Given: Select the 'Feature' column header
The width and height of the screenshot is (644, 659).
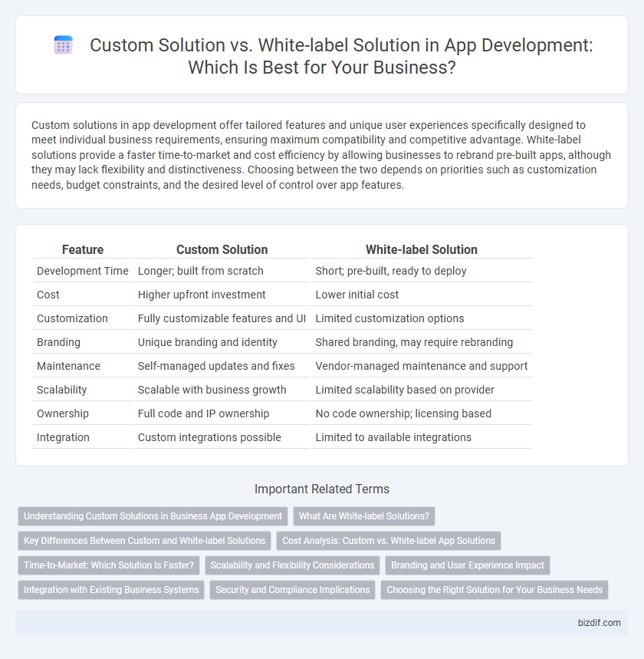Looking at the screenshot, I should click(x=83, y=249).
